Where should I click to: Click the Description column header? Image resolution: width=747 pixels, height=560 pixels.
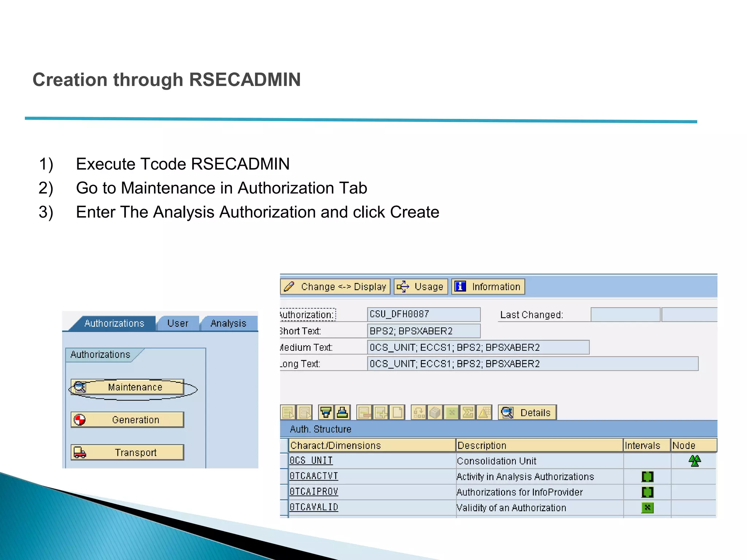click(539, 445)
